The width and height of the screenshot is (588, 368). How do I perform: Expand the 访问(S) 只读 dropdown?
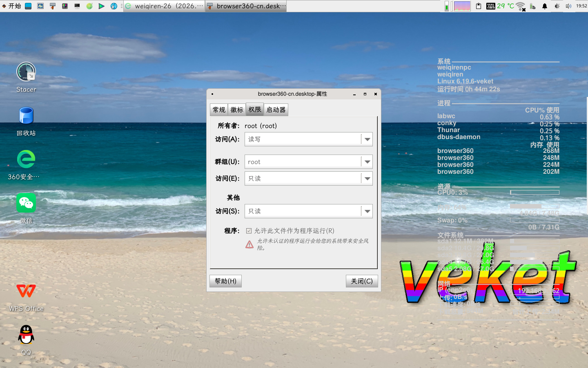(366, 211)
